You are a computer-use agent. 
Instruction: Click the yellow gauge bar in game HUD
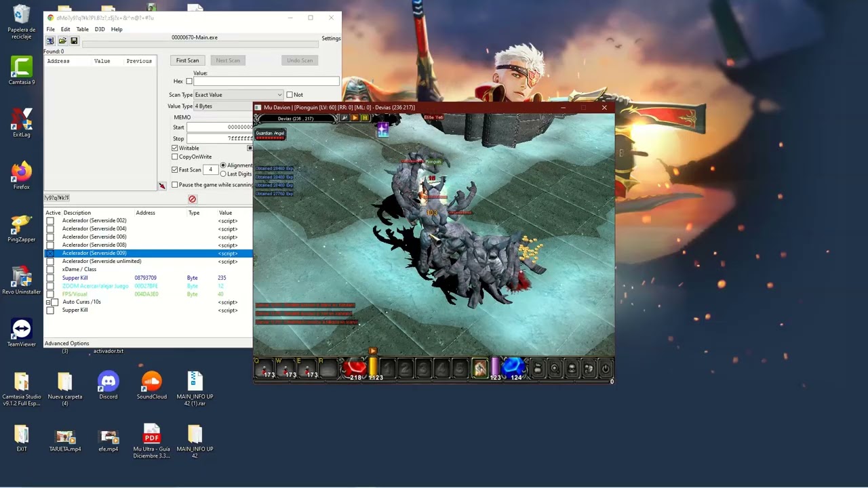coord(373,368)
